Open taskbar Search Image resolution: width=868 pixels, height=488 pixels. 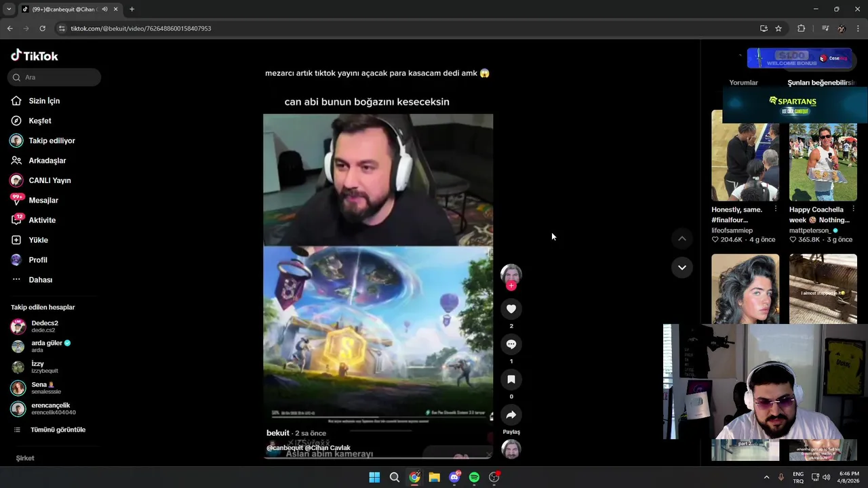pos(394,477)
